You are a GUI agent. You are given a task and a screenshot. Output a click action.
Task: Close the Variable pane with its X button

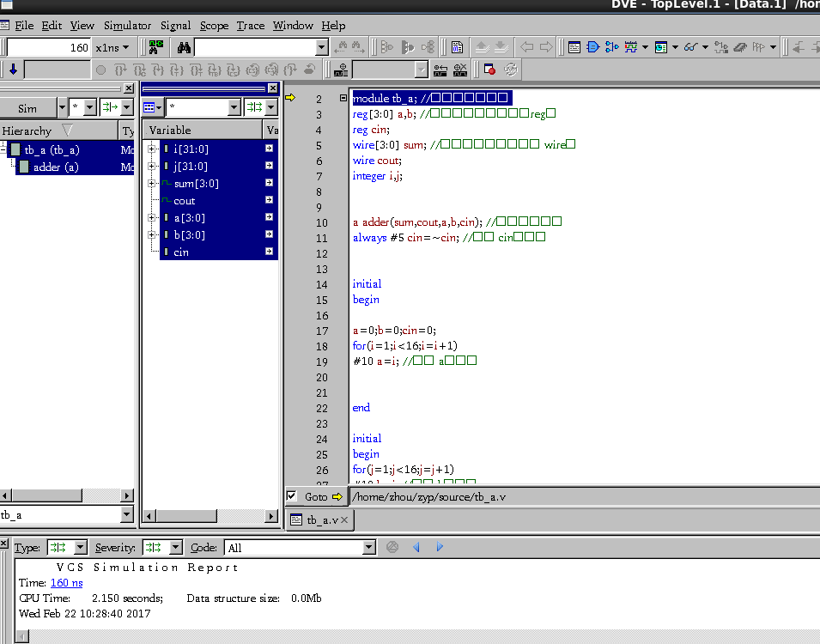(272, 88)
